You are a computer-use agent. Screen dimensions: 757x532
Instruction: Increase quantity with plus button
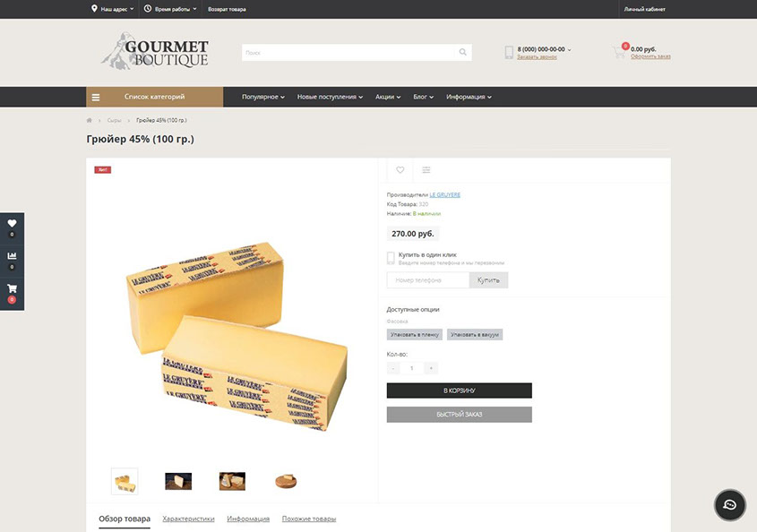[x=431, y=368]
